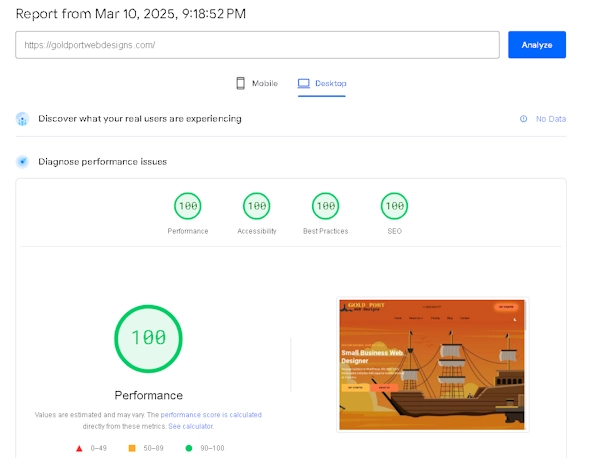Select the Desktop tab

(x=322, y=83)
